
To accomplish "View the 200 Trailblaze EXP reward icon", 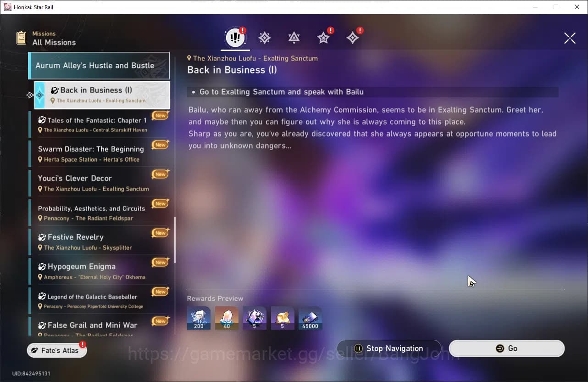I will (x=199, y=318).
